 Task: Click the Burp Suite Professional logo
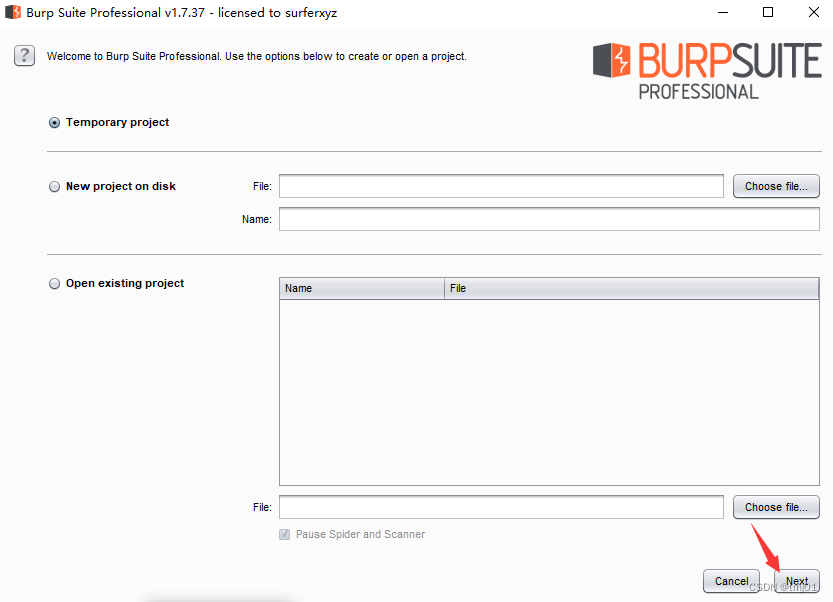[707, 71]
